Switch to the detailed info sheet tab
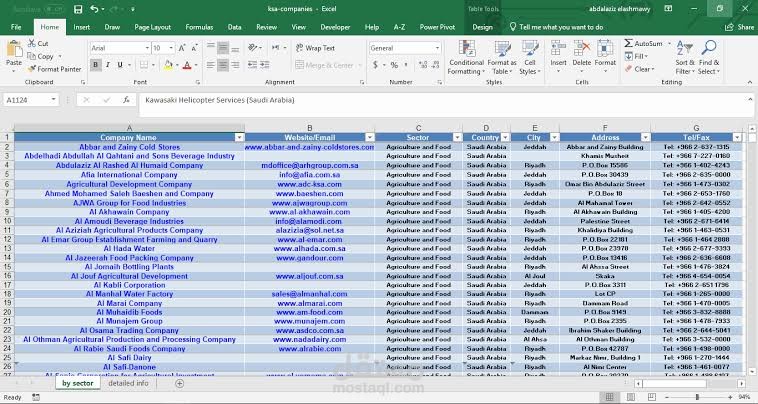 pos(128,383)
